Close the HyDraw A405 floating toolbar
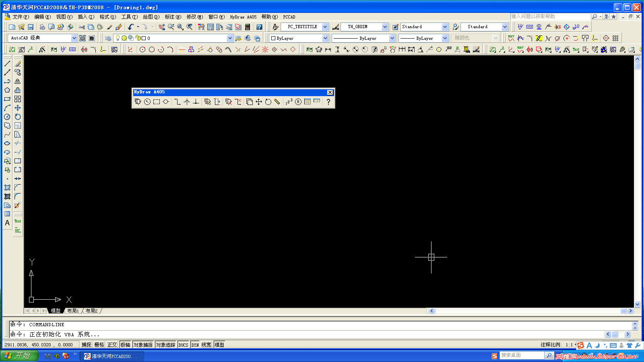The image size is (644, 362). pos(330,93)
